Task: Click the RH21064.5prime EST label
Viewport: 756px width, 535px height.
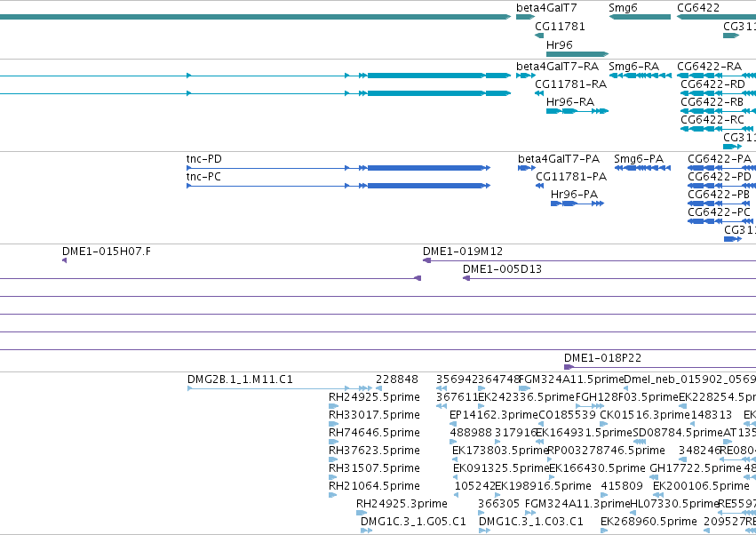Action: [x=374, y=486]
